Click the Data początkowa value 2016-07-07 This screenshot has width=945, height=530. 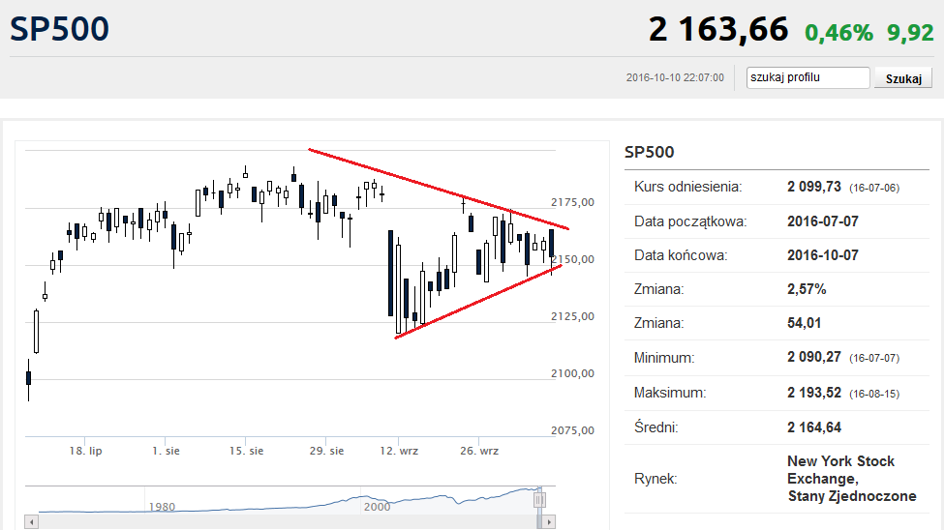pyautogui.click(x=823, y=221)
